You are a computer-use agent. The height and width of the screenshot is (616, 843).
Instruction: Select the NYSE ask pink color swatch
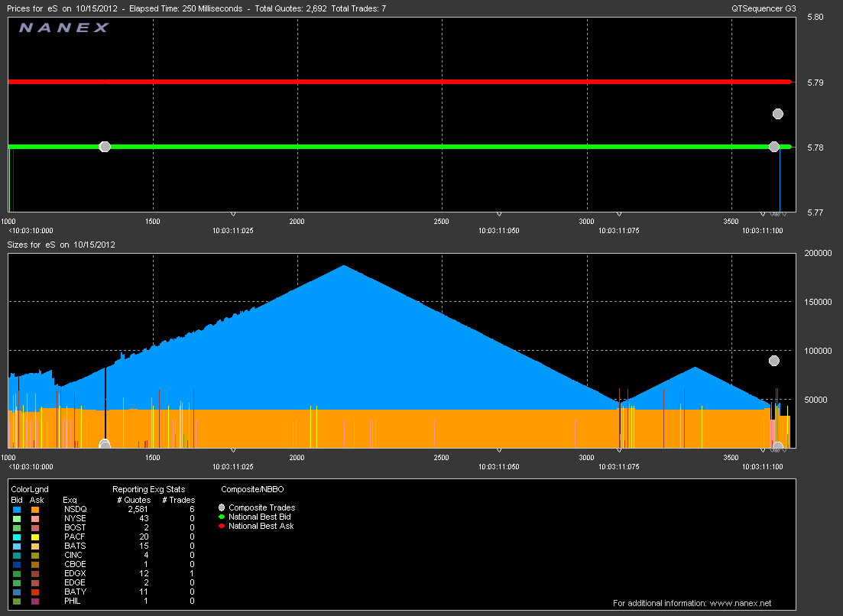(35, 519)
